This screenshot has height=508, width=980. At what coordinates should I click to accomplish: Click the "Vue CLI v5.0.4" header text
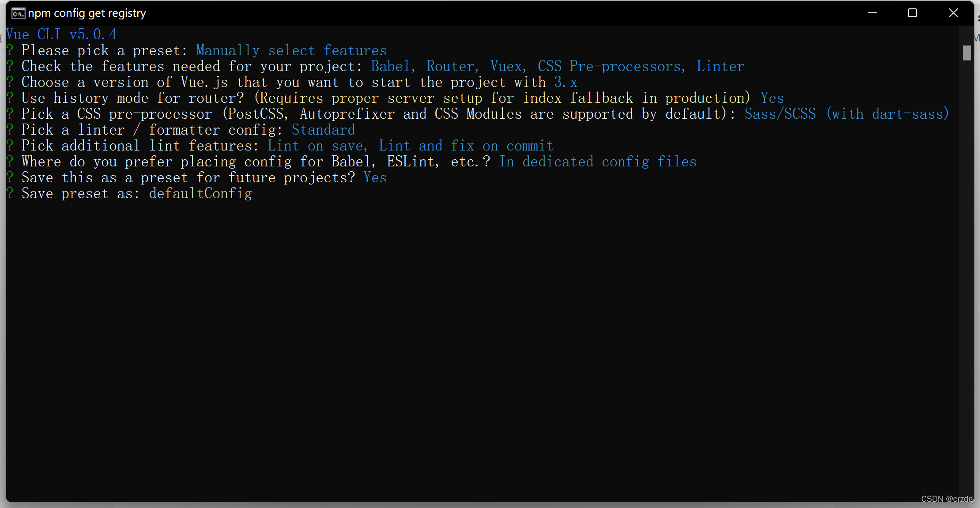[62, 34]
